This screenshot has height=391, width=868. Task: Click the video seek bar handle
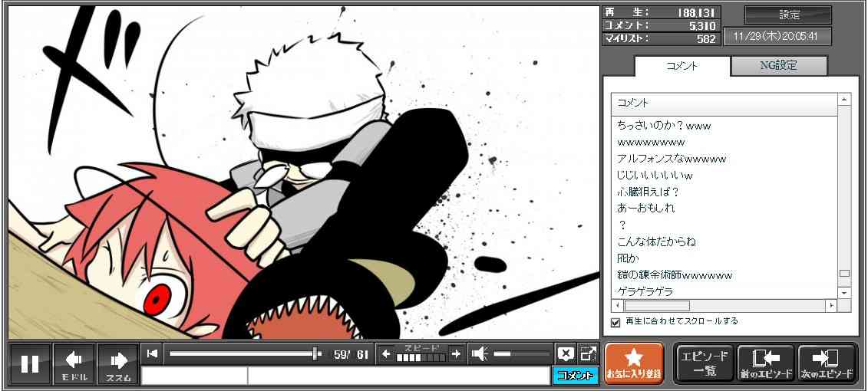pos(316,353)
